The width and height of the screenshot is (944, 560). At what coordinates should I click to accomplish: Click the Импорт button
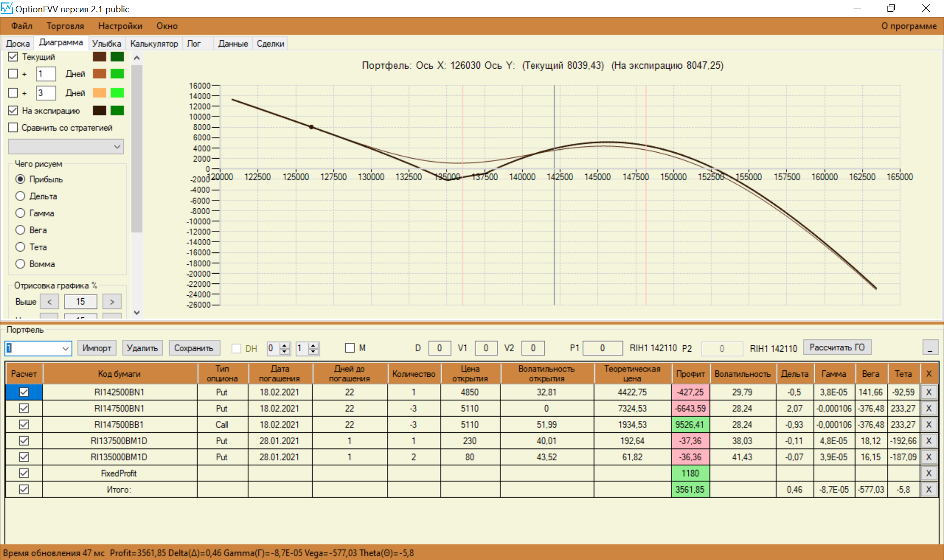coord(97,348)
